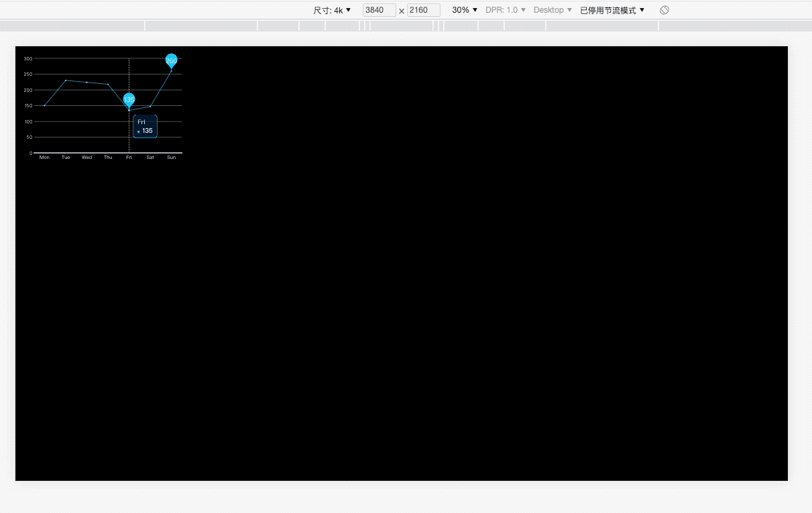Click the 300 y-axis label
The width and height of the screenshot is (812, 513).
click(x=28, y=59)
